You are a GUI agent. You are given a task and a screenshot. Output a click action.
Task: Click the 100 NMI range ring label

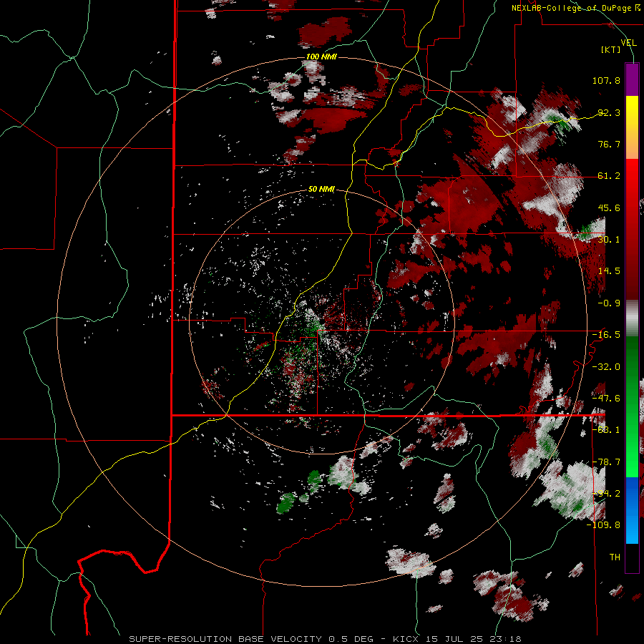pyautogui.click(x=321, y=57)
